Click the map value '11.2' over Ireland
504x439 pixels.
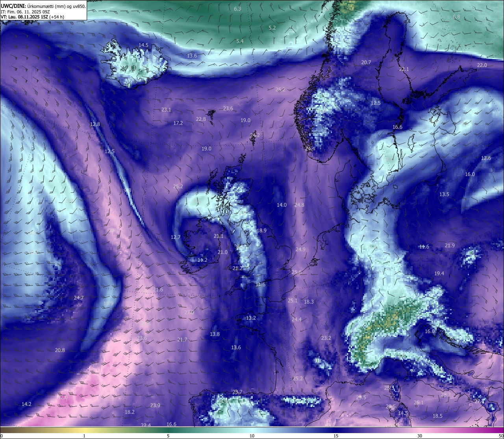[x=202, y=260]
